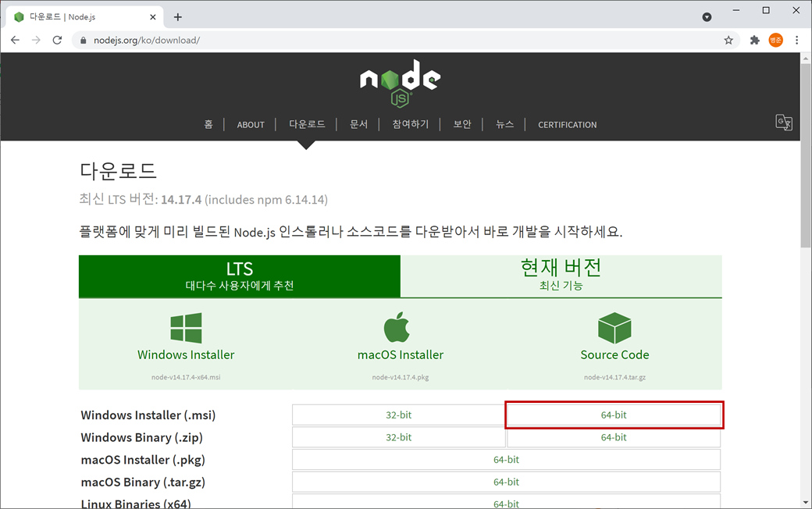Screen dimensions: 812x509
Task: Download macOS Installer (.pkg) 64-bit
Action: tap(506, 459)
